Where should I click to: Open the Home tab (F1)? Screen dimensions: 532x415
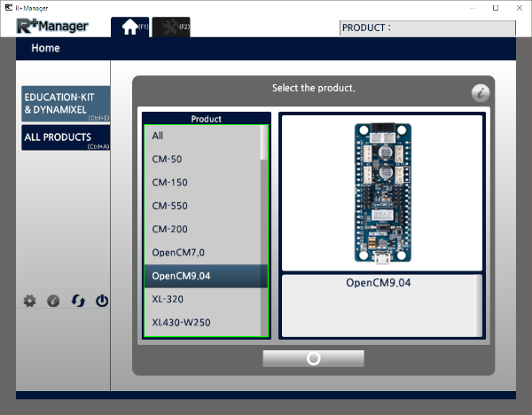pos(130,27)
